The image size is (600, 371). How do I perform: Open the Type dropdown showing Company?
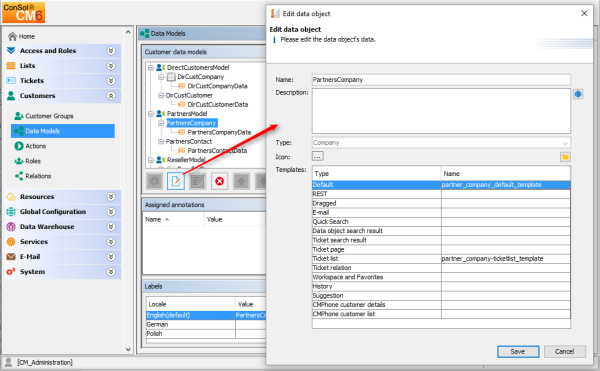[x=441, y=143]
